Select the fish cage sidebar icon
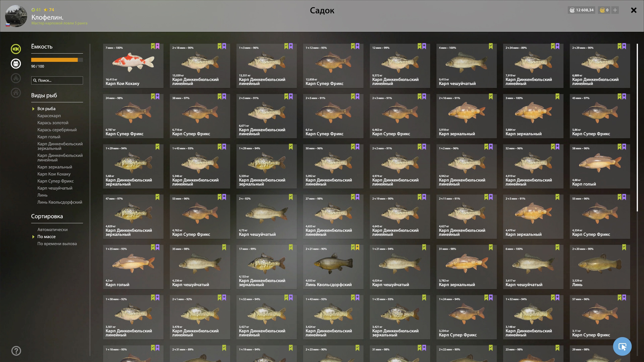644x362 pixels. click(16, 64)
